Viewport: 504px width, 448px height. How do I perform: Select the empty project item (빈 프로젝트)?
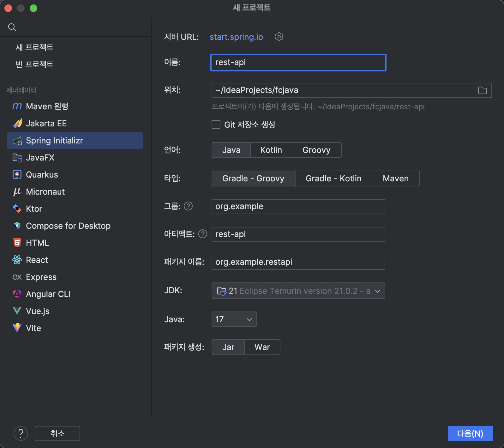coord(35,64)
